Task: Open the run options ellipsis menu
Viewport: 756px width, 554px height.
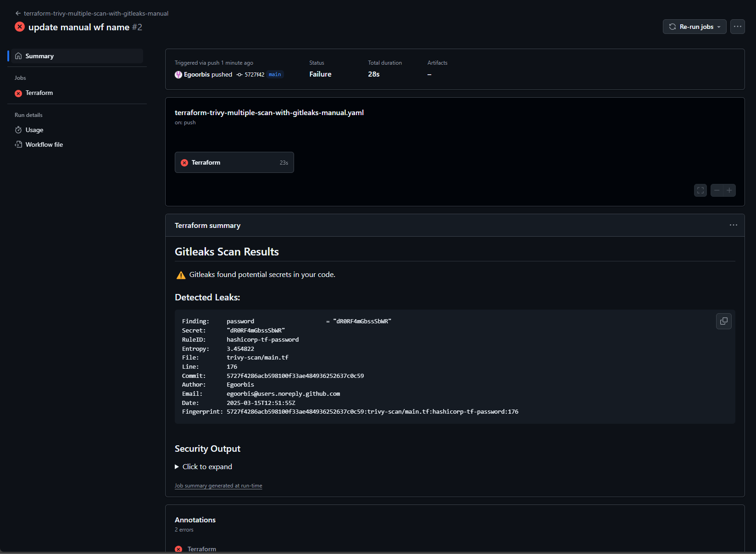Action: point(737,27)
